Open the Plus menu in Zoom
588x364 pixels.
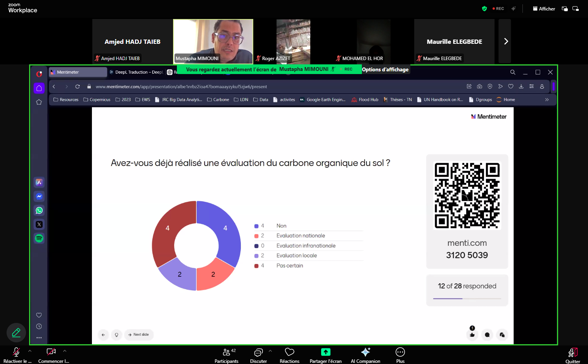[400, 354]
